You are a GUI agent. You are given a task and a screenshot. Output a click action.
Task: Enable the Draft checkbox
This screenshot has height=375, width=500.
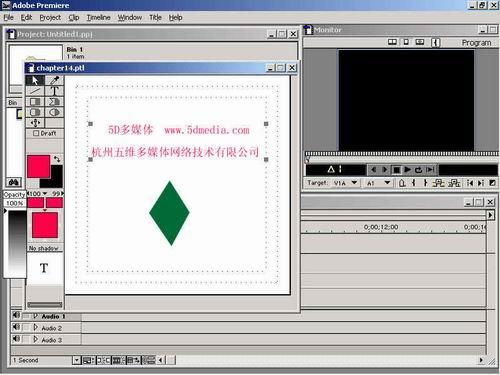click(x=36, y=133)
